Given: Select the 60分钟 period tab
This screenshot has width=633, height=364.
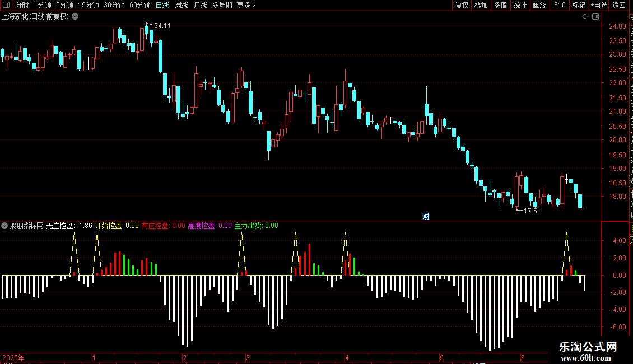Looking at the screenshot, I should click(x=140, y=5).
